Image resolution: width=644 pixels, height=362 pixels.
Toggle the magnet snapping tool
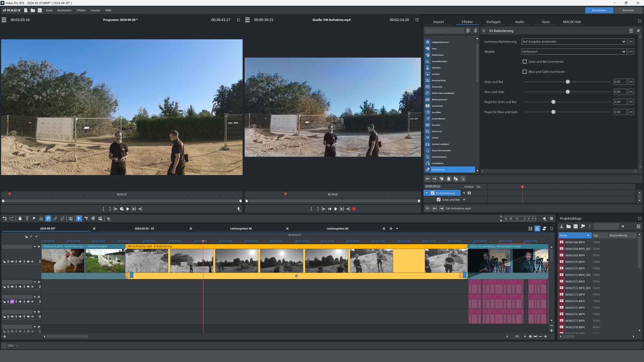point(48,219)
